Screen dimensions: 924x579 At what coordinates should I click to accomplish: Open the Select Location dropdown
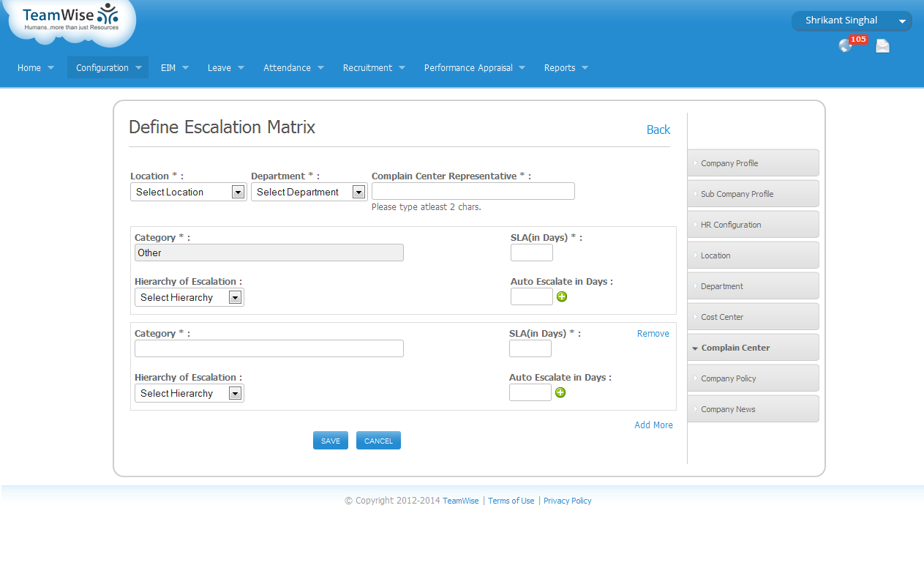189,192
